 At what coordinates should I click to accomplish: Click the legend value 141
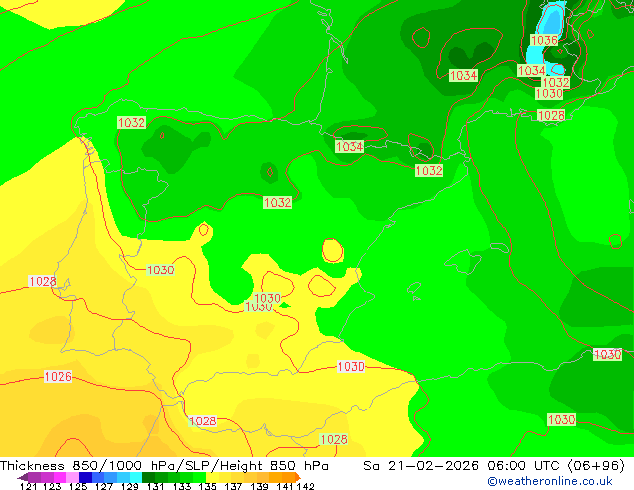tap(285, 486)
